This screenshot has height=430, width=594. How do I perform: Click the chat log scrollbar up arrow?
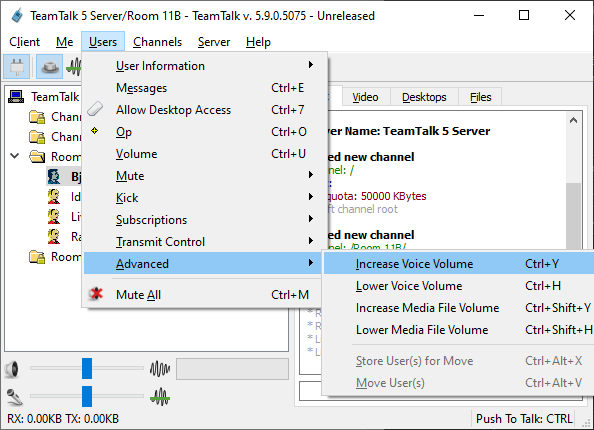573,120
